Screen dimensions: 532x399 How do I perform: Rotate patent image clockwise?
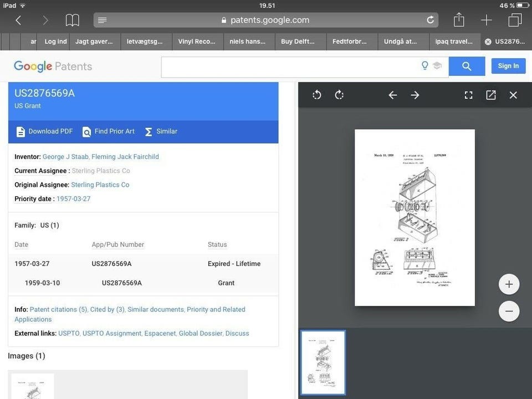click(339, 95)
